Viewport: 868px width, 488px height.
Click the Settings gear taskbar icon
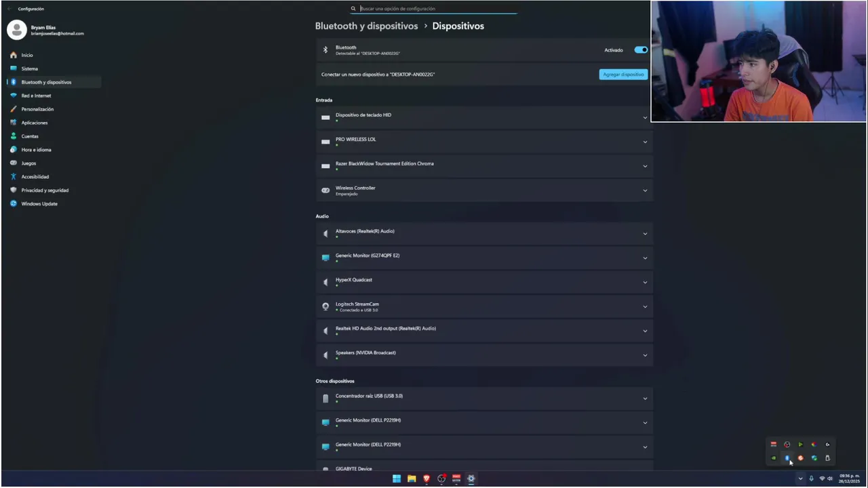[x=471, y=479]
